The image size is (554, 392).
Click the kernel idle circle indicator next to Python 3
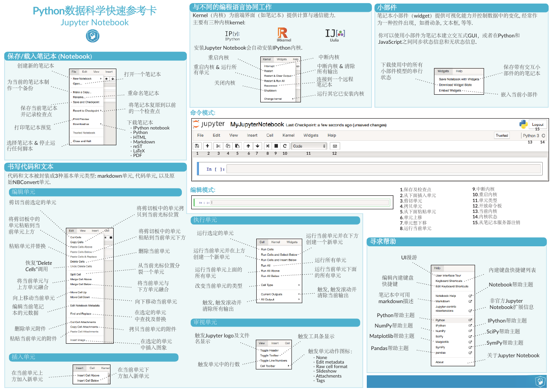click(x=543, y=135)
